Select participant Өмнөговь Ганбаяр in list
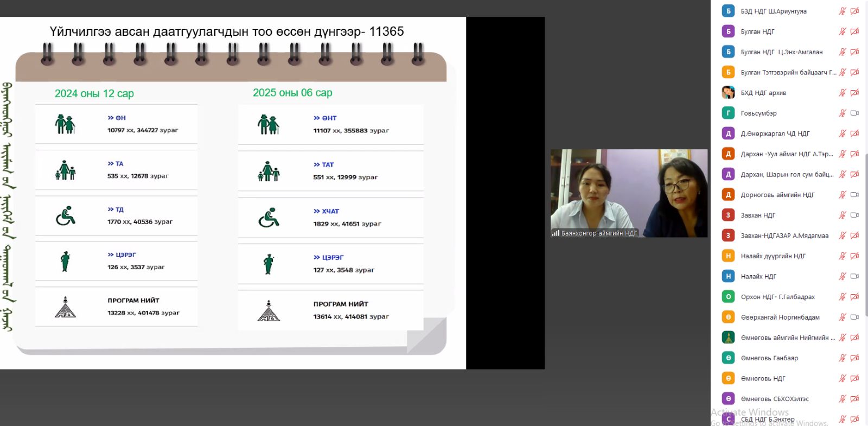Viewport: 868px width, 426px height. pos(769,358)
